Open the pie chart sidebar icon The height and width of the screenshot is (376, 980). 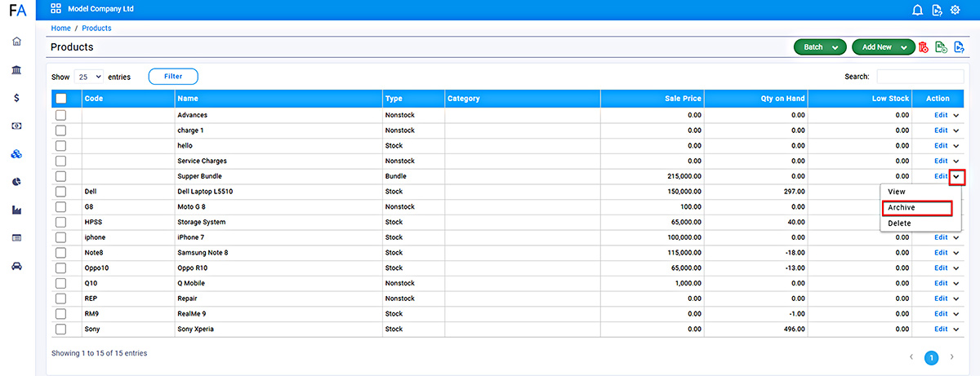pos(16,182)
